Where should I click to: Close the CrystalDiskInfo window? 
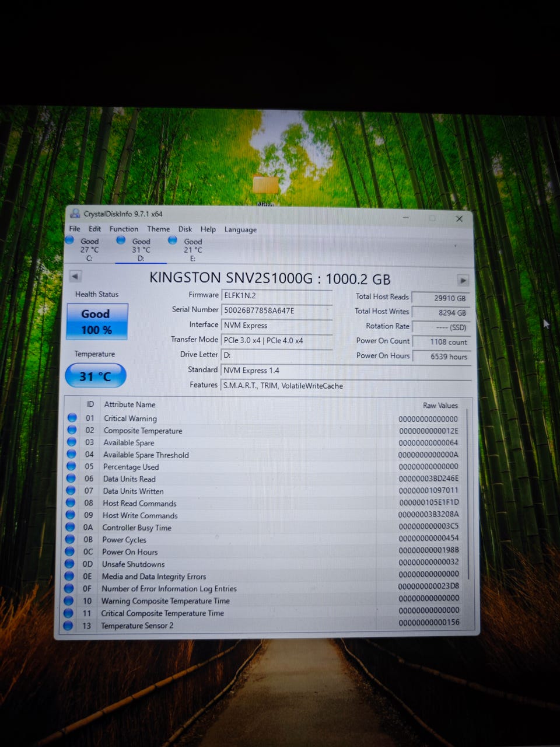[459, 218]
